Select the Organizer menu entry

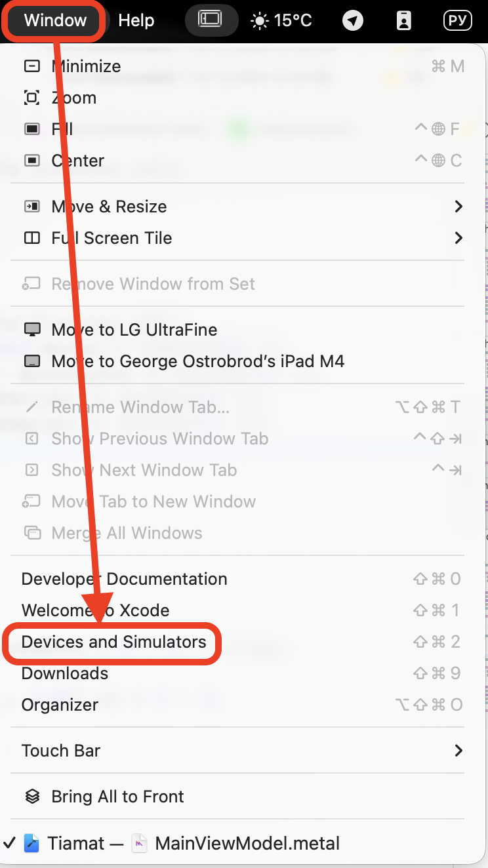60,705
